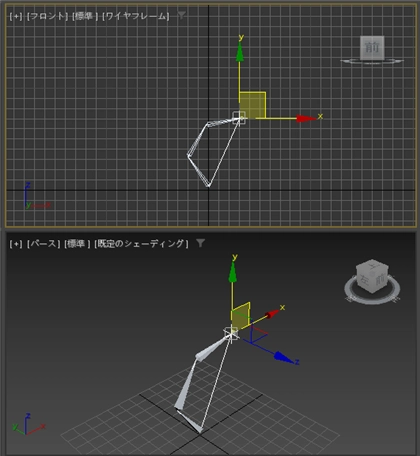Click the yellow XY plane handle in Front viewport
The height and width of the screenshot is (456, 420).
(252, 105)
